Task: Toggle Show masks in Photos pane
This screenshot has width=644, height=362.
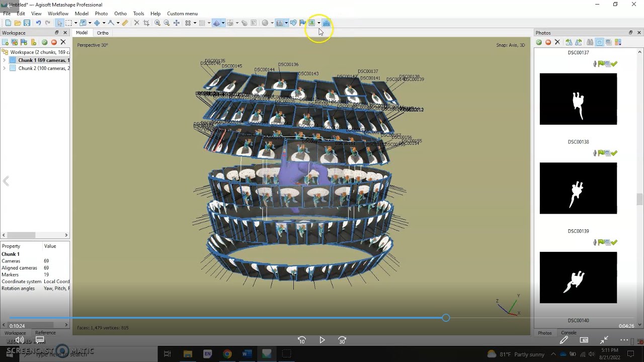Action: 599,42
